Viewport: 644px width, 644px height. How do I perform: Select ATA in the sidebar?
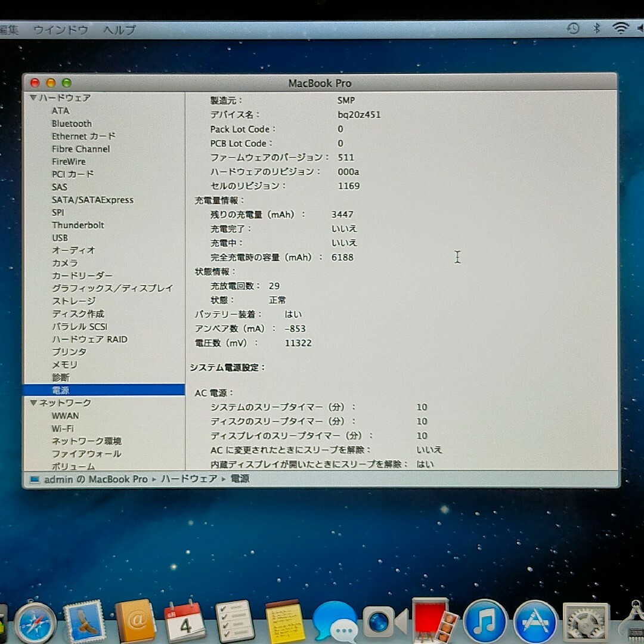[60, 111]
